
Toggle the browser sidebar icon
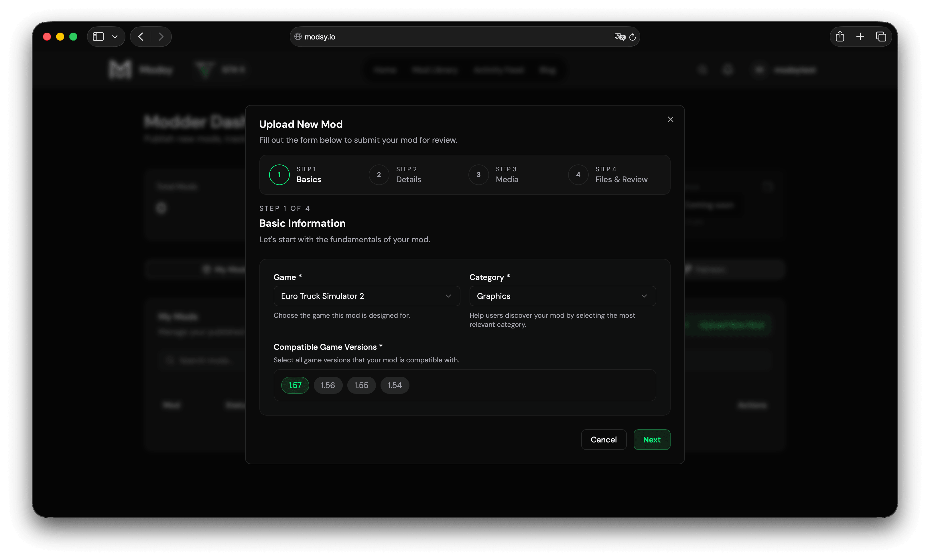[x=98, y=37]
